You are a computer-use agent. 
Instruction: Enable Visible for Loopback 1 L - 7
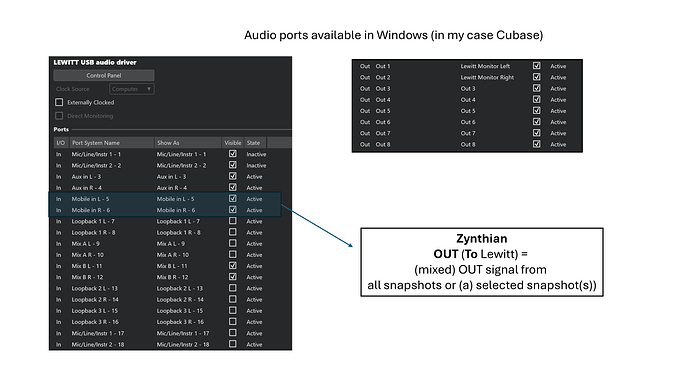click(x=232, y=221)
